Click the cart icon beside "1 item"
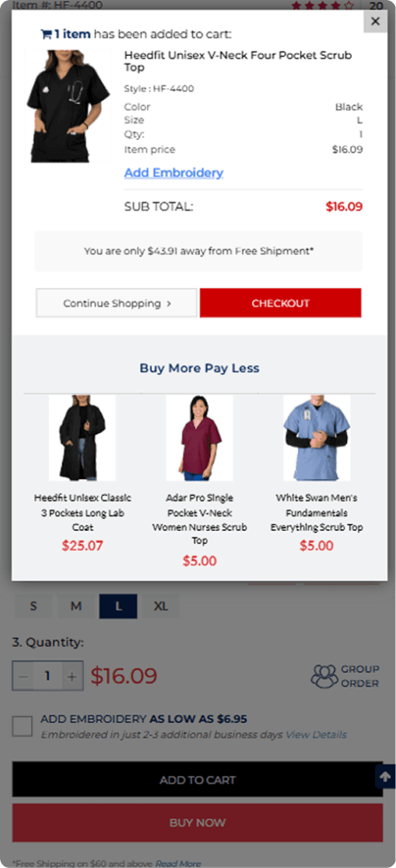Viewport: 396px width, 868px height. point(46,34)
